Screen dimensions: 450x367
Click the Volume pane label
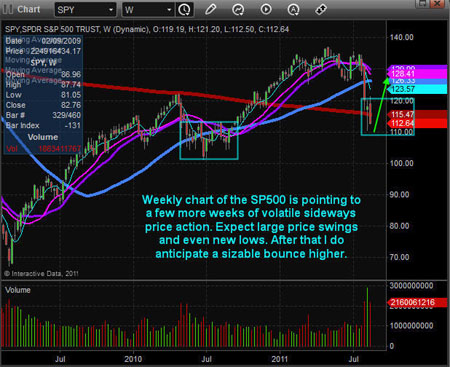point(18,290)
